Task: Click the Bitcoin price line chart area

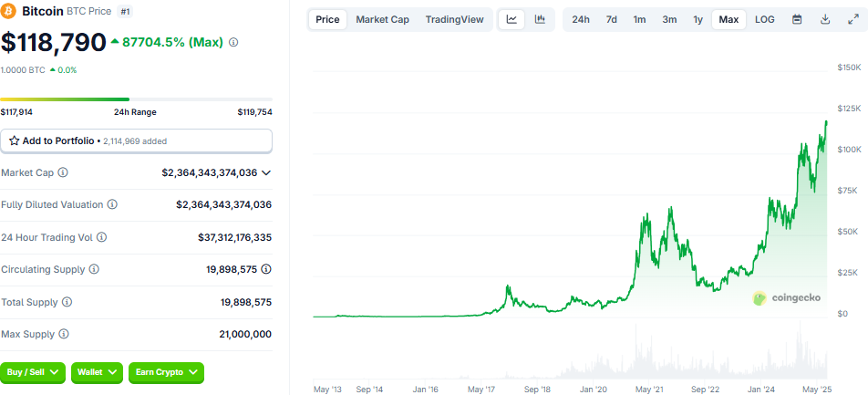Action: coord(570,219)
